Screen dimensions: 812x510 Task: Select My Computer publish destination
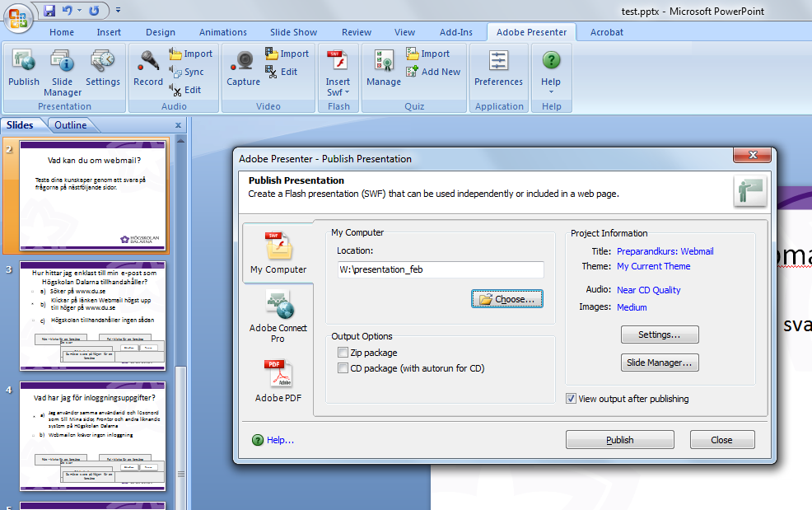click(278, 253)
